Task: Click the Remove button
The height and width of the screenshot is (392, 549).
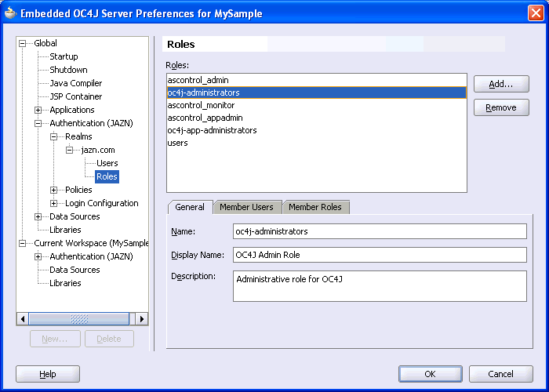Action: pyautogui.click(x=501, y=108)
